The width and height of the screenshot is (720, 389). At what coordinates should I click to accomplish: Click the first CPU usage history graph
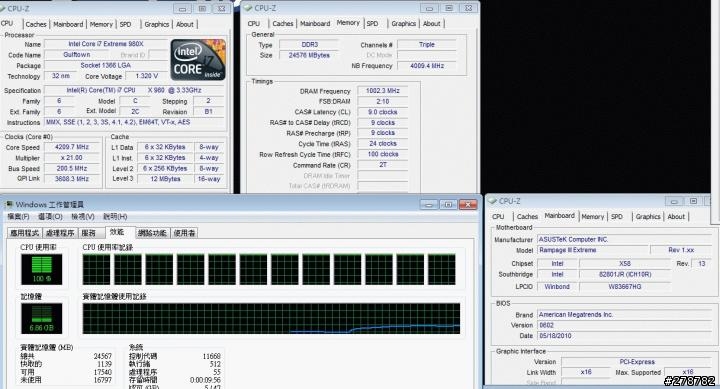[x=96, y=270]
